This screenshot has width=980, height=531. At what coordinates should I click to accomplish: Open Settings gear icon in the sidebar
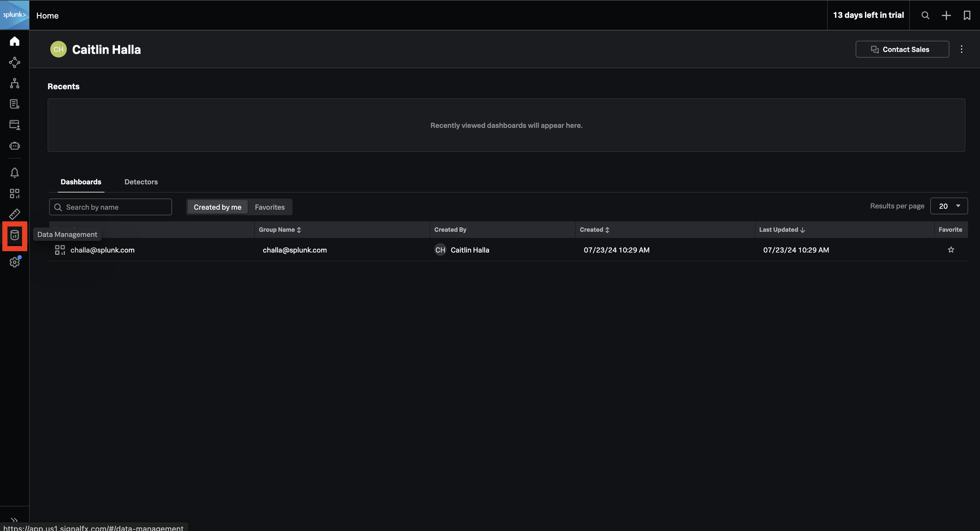click(x=15, y=262)
